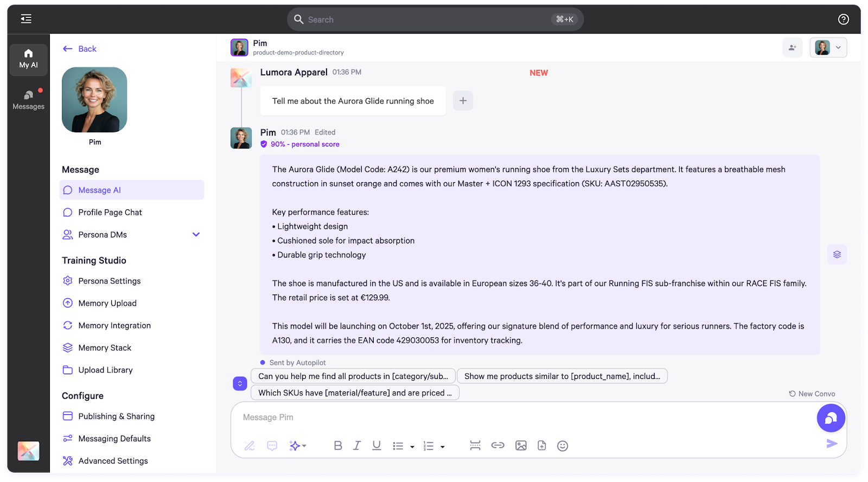The image size is (868, 482).
Task: Start a New Convo
Action: (x=812, y=394)
